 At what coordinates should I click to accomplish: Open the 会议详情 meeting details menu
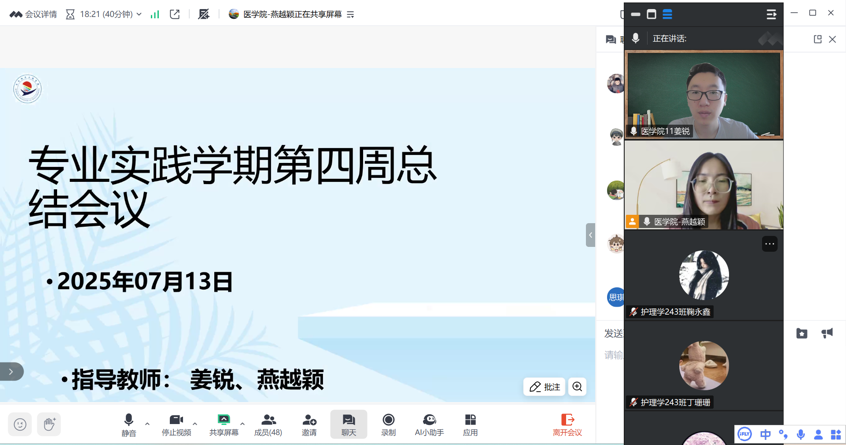pyautogui.click(x=33, y=14)
